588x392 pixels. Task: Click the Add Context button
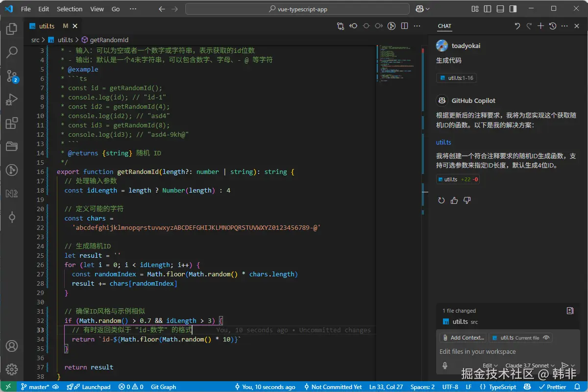(463, 338)
